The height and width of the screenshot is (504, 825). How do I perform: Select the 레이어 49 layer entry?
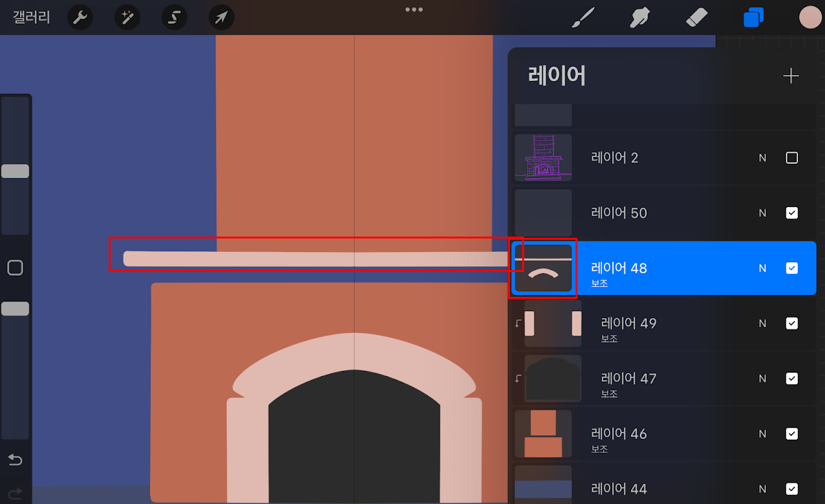pos(629,323)
